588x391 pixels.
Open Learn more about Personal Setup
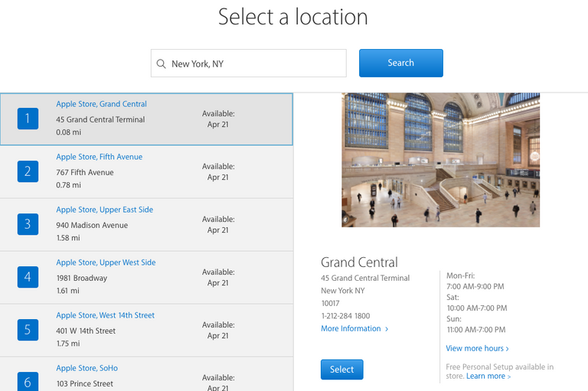[488, 376]
